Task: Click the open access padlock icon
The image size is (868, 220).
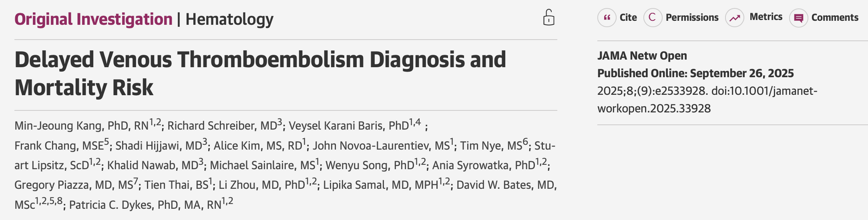Action: pyautogui.click(x=549, y=18)
